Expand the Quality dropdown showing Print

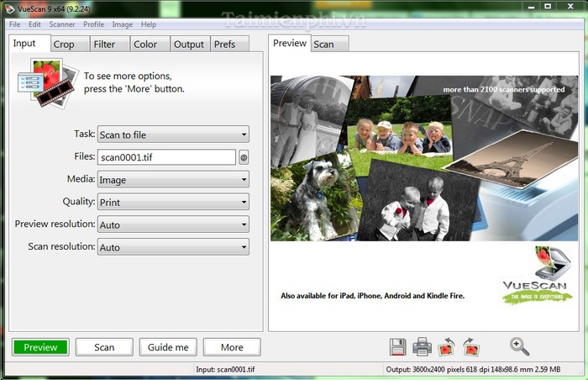click(173, 202)
